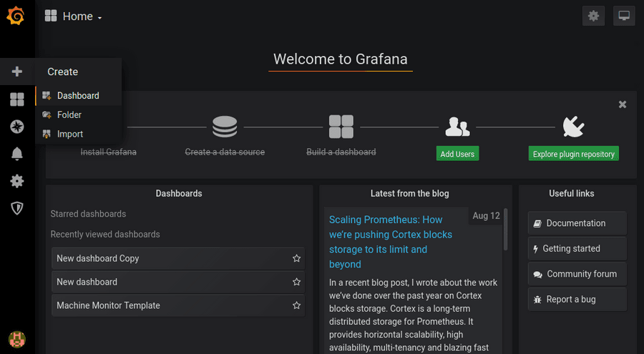Viewport: 644px width, 354px height.
Task: Click the Create a data source step text
Action: 225,152
